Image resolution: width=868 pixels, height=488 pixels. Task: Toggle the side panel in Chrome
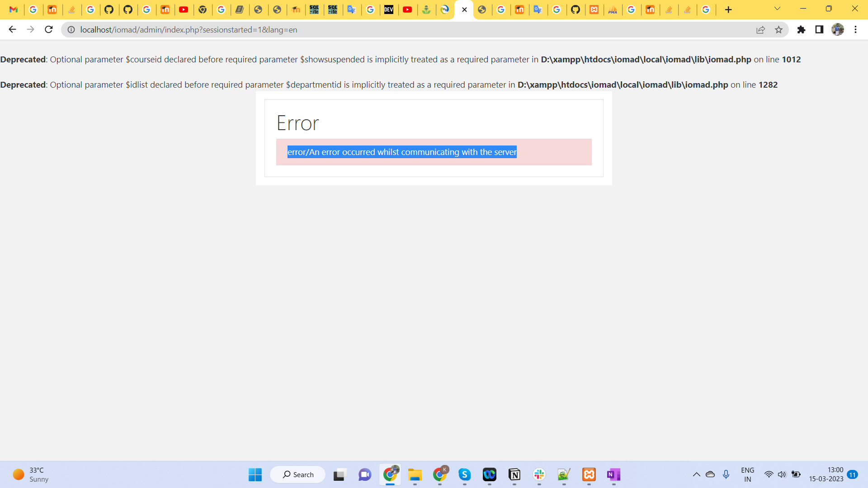coord(819,30)
